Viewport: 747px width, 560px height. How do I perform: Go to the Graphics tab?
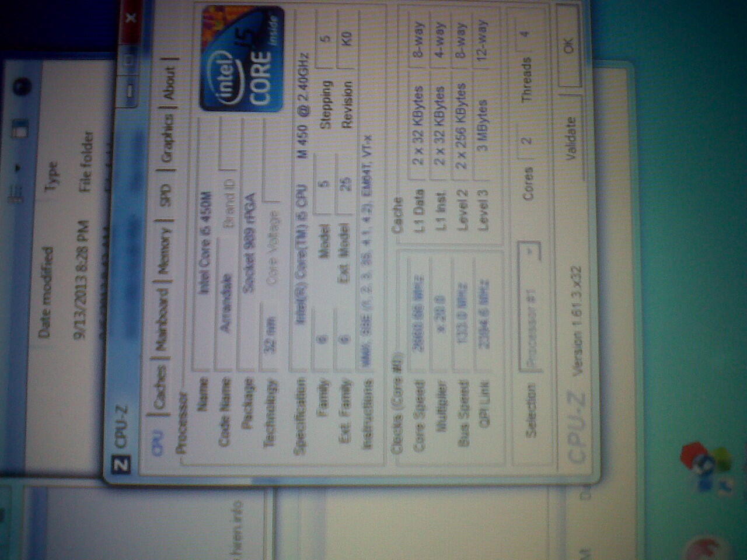[x=167, y=138]
